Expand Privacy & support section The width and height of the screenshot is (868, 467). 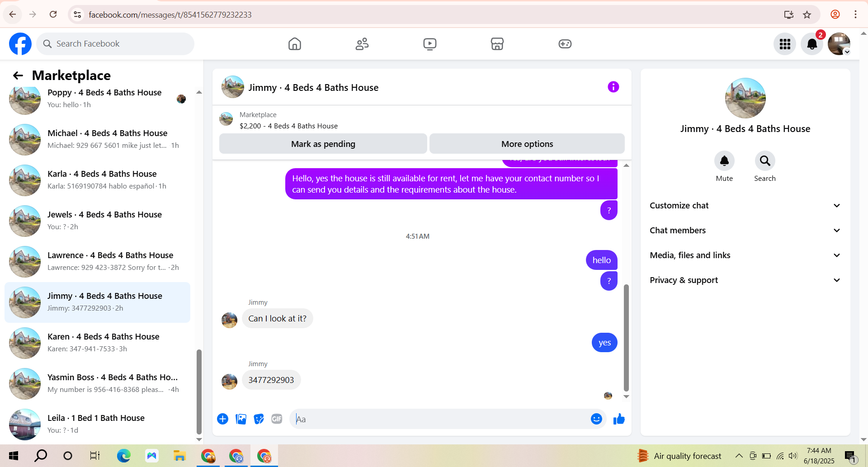coord(745,280)
